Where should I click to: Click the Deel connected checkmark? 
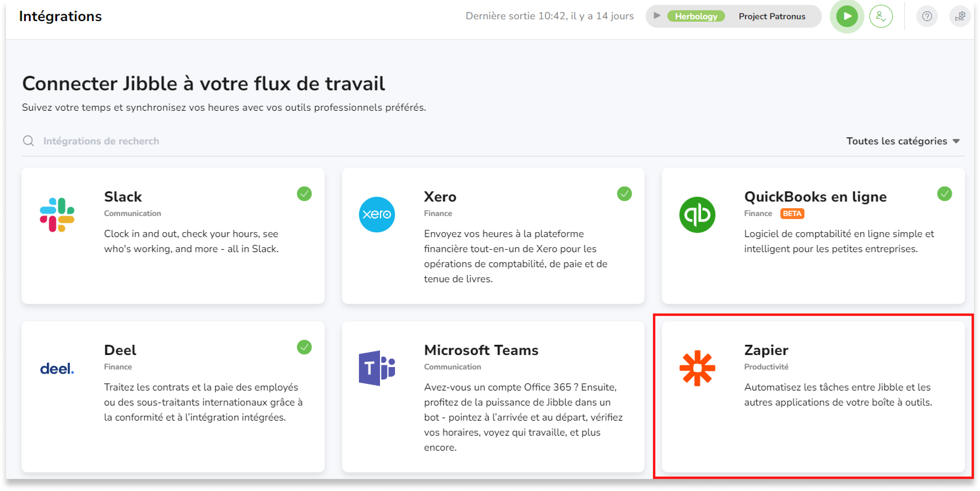click(x=304, y=347)
